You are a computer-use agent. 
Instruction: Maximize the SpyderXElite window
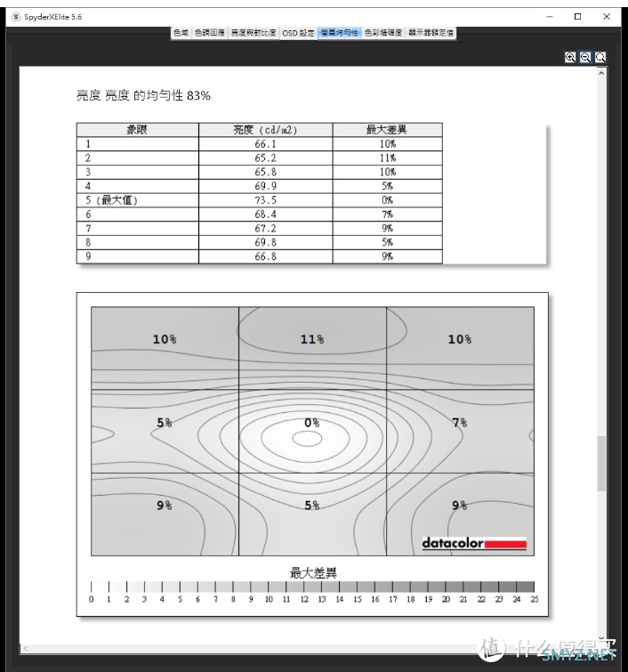coord(578,17)
